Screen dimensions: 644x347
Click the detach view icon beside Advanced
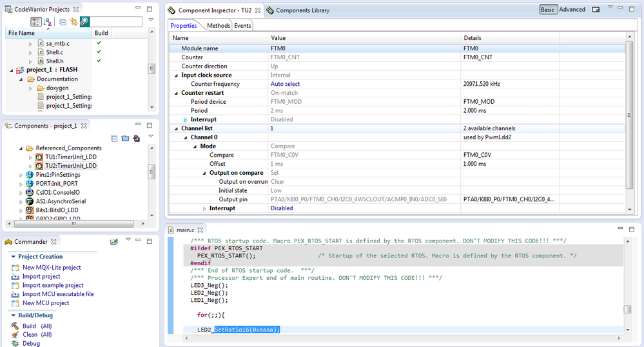tap(596, 10)
